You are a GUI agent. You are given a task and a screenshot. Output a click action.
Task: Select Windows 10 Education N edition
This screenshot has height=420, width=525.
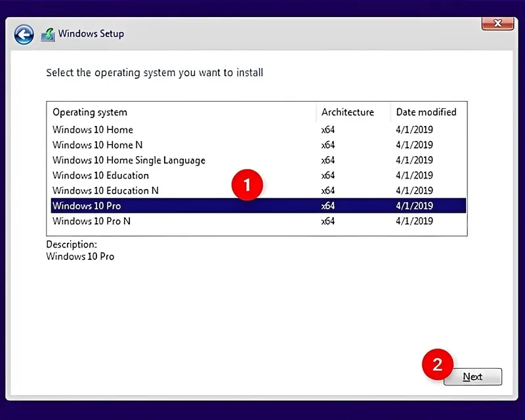pos(106,190)
